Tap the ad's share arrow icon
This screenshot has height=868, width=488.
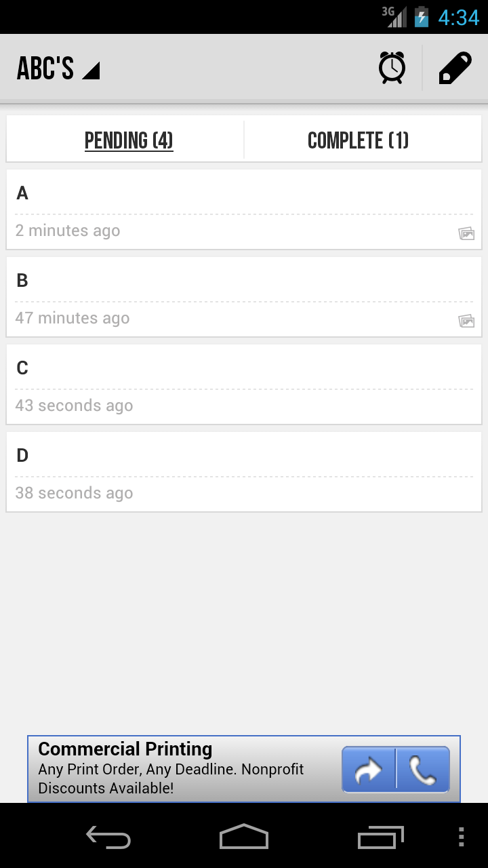point(369,770)
